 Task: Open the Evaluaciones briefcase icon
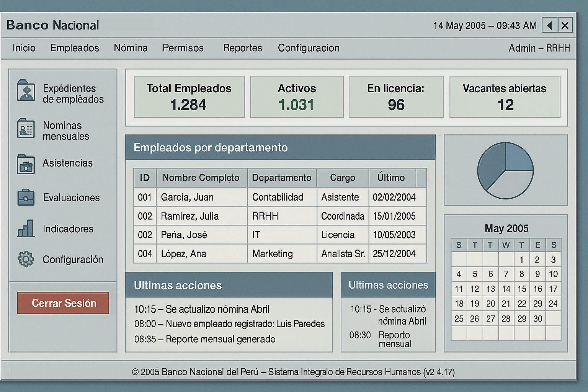click(x=26, y=198)
